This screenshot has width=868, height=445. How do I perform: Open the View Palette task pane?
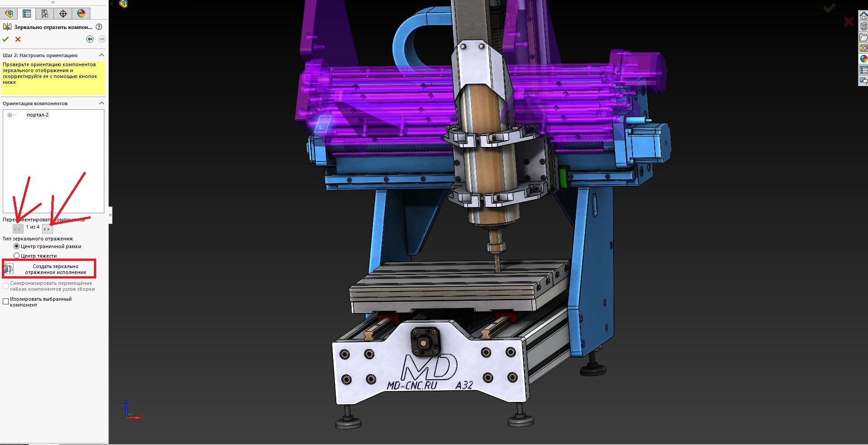point(863,48)
